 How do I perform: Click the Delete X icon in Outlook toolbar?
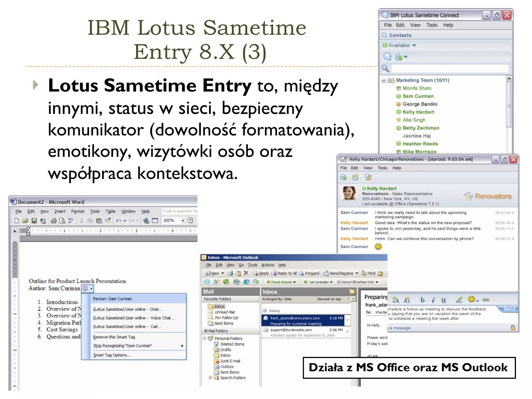click(x=246, y=273)
